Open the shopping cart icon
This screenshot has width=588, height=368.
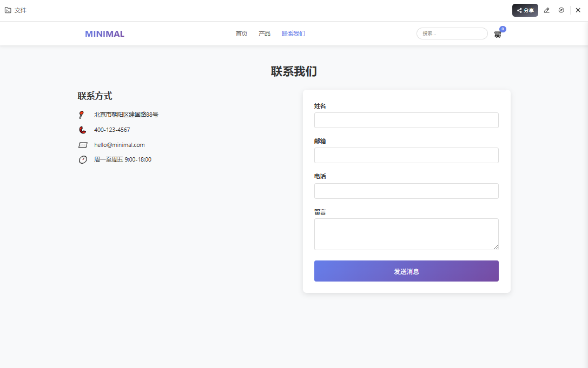coord(498,34)
